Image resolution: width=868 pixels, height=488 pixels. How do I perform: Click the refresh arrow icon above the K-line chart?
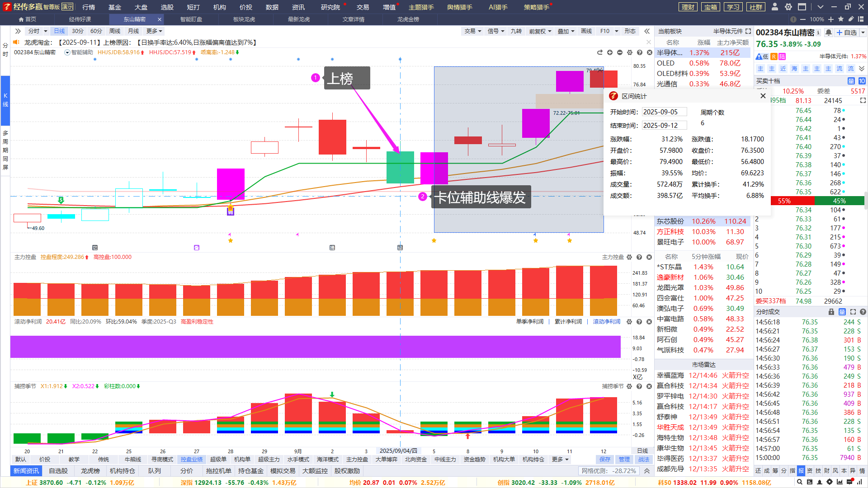(600, 52)
